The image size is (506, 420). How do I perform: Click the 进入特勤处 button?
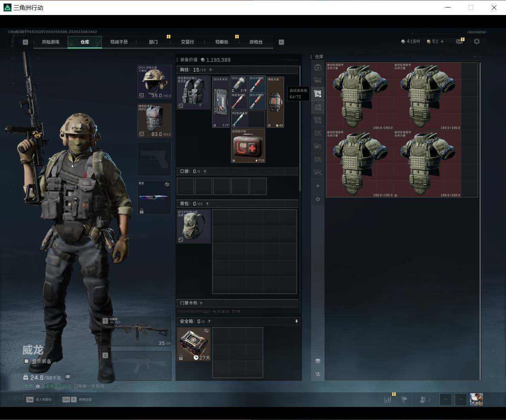[x=39, y=399]
